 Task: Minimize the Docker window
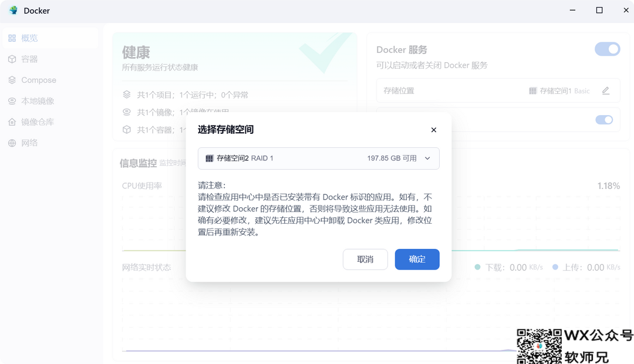point(572,10)
